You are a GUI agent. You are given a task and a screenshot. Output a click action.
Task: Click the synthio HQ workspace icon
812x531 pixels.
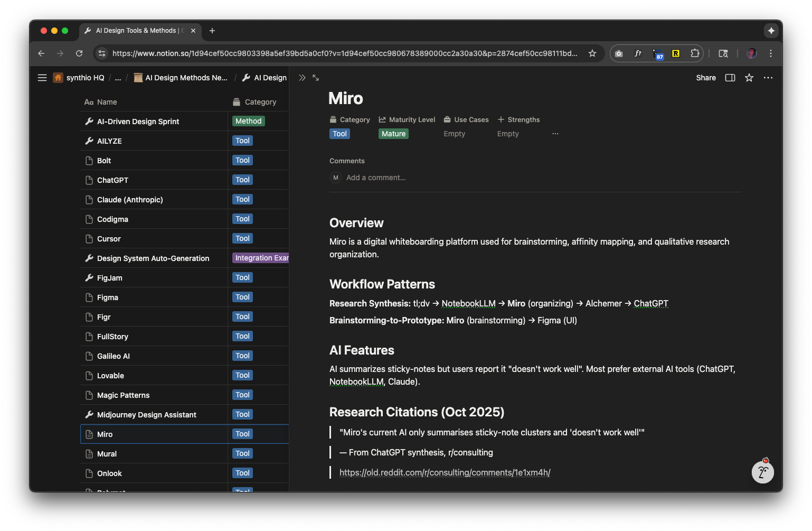(58, 78)
